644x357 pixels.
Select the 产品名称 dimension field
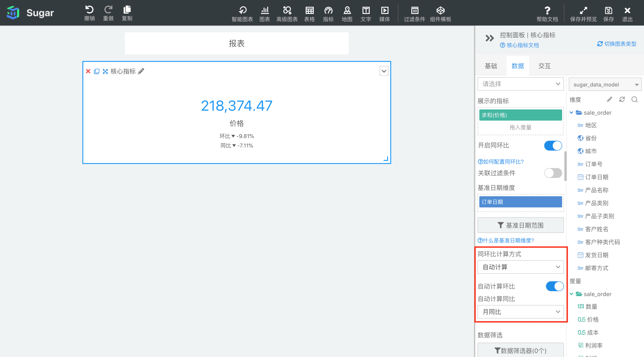point(593,190)
